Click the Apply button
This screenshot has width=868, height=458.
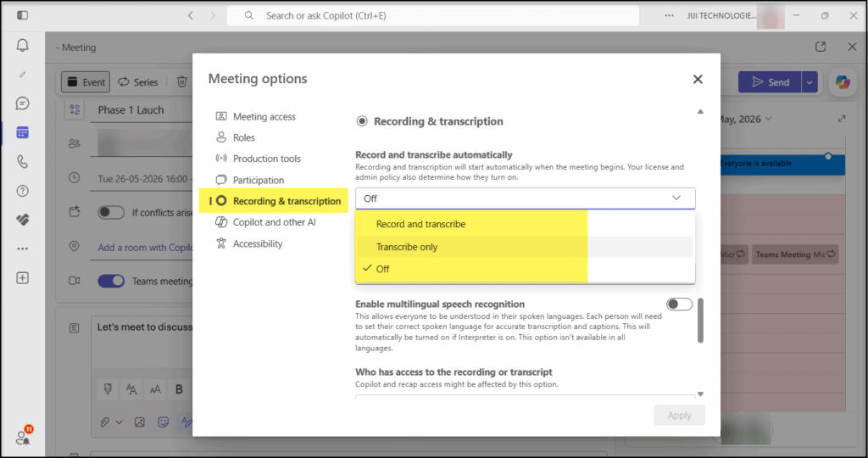[x=679, y=416]
